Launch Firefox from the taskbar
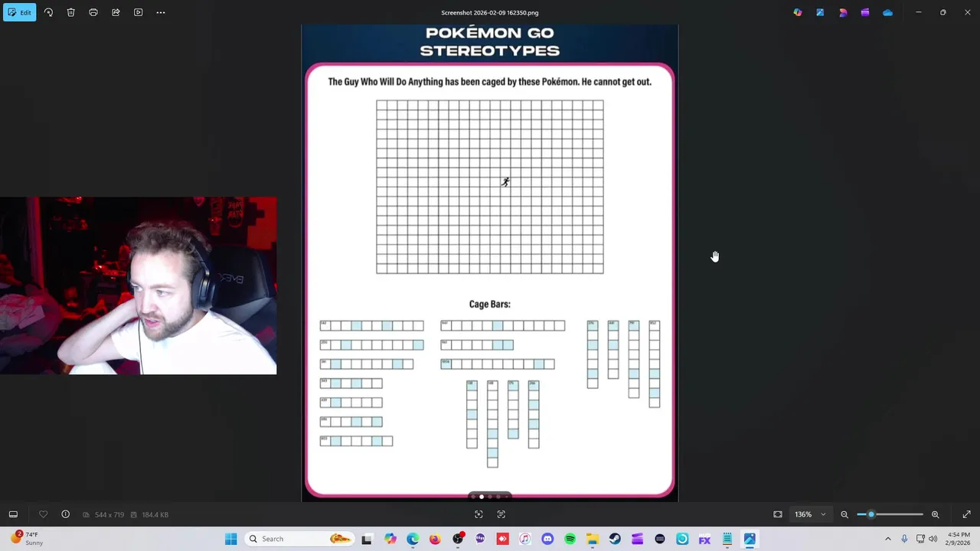Image resolution: width=980 pixels, height=551 pixels. coord(435,539)
